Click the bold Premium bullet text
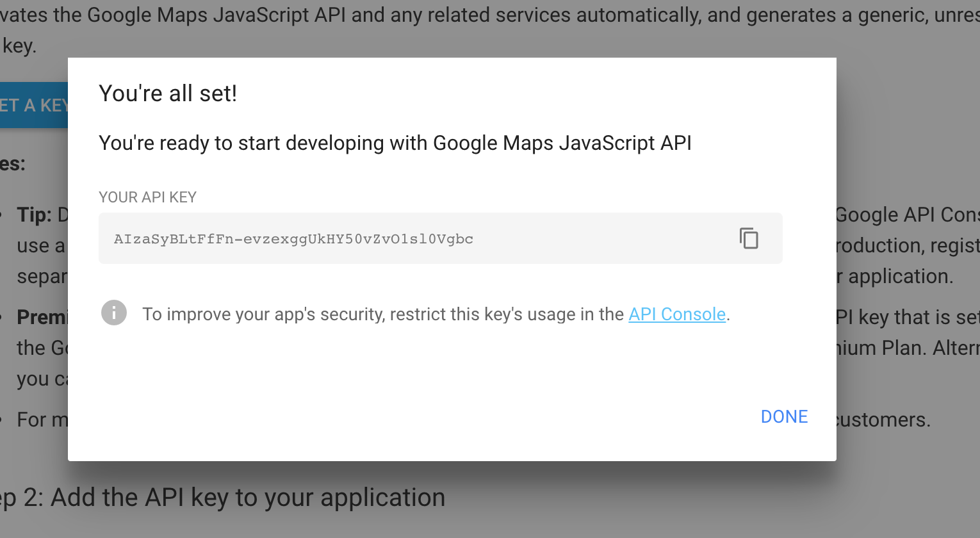Image resolution: width=980 pixels, height=538 pixels. click(42, 317)
